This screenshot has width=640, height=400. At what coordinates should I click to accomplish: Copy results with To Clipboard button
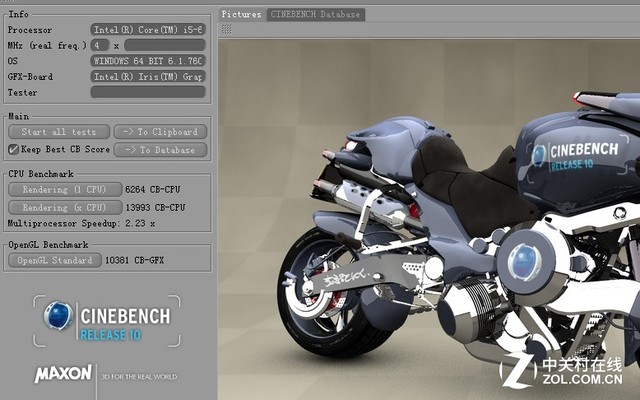[160, 132]
